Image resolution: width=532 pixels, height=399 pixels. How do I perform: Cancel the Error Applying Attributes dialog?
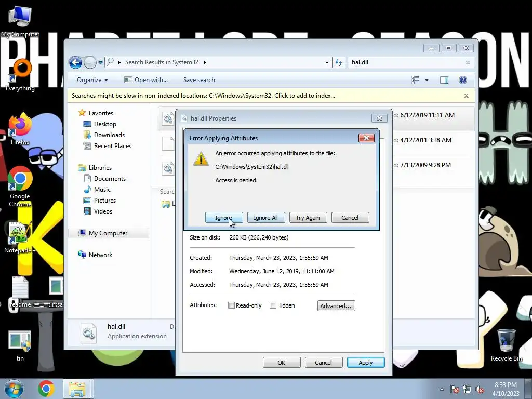click(x=350, y=218)
